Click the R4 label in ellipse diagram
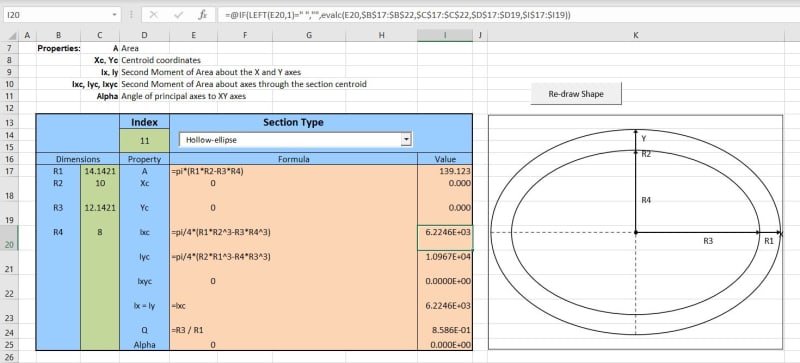Screen dimensions: 800x363 (x=646, y=201)
